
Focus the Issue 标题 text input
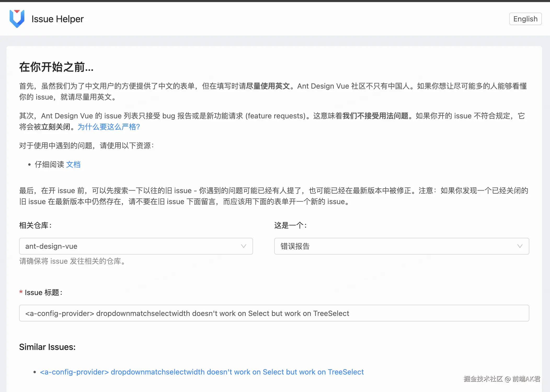(274, 313)
